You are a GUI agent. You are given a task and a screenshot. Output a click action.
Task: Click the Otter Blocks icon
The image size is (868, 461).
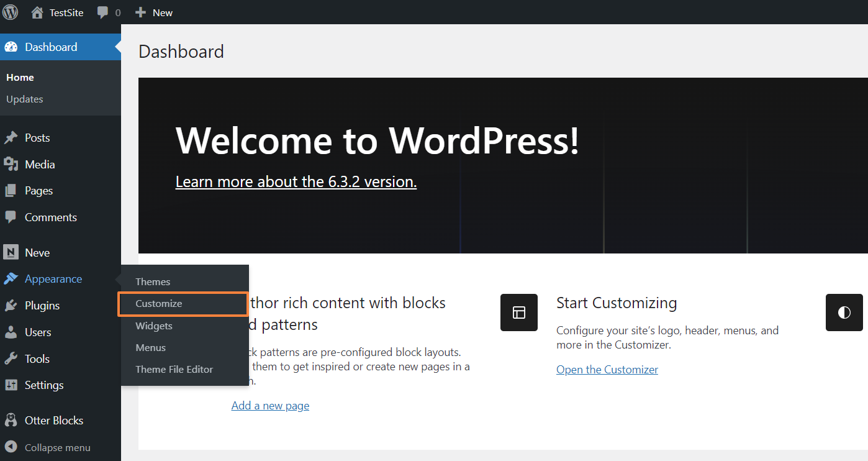click(11, 421)
